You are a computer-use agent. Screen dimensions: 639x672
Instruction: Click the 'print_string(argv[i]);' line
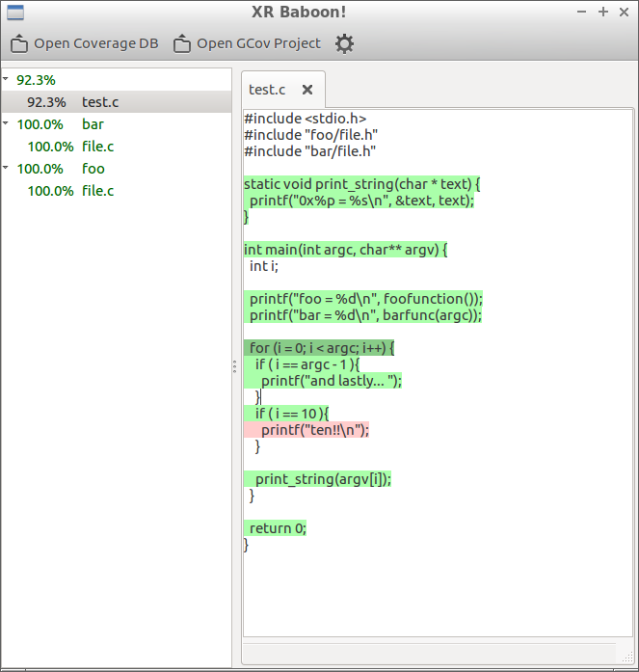pyautogui.click(x=317, y=479)
